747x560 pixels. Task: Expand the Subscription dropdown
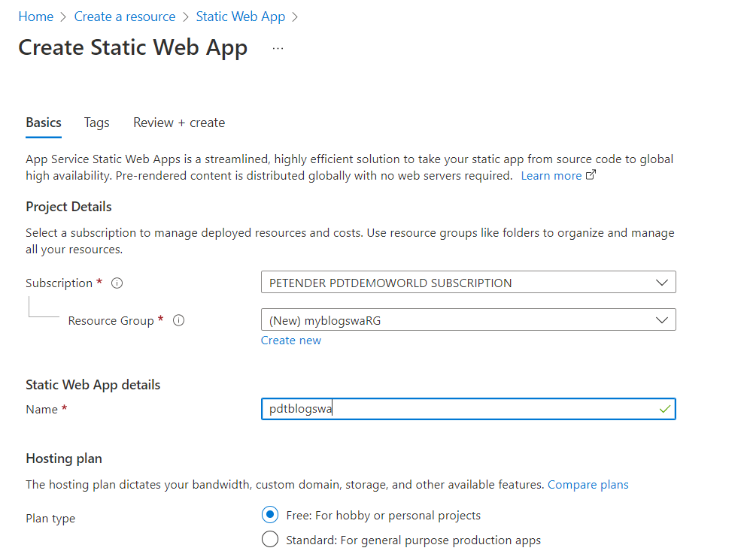[x=661, y=283]
